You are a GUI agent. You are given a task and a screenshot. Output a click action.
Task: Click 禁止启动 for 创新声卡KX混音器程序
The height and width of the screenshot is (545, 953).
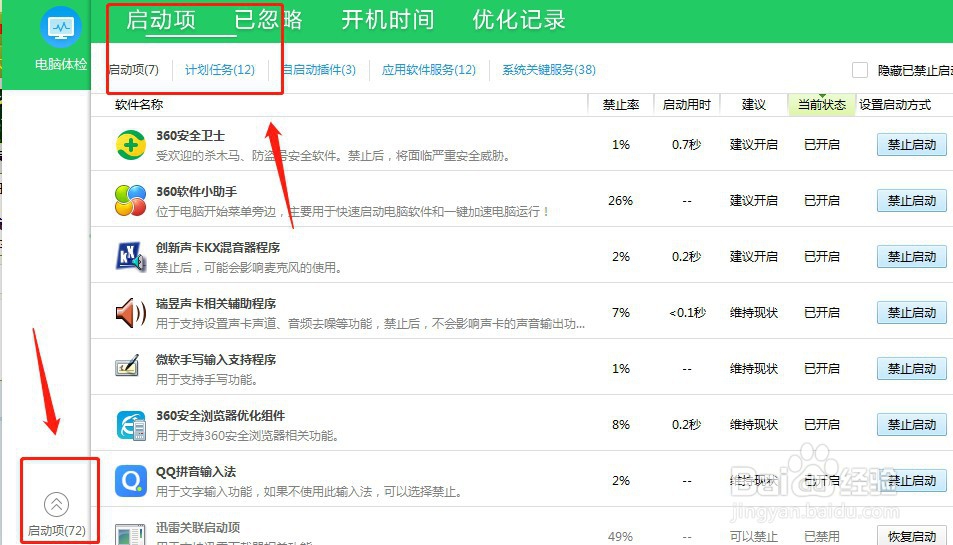pyautogui.click(x=912, y=257)
